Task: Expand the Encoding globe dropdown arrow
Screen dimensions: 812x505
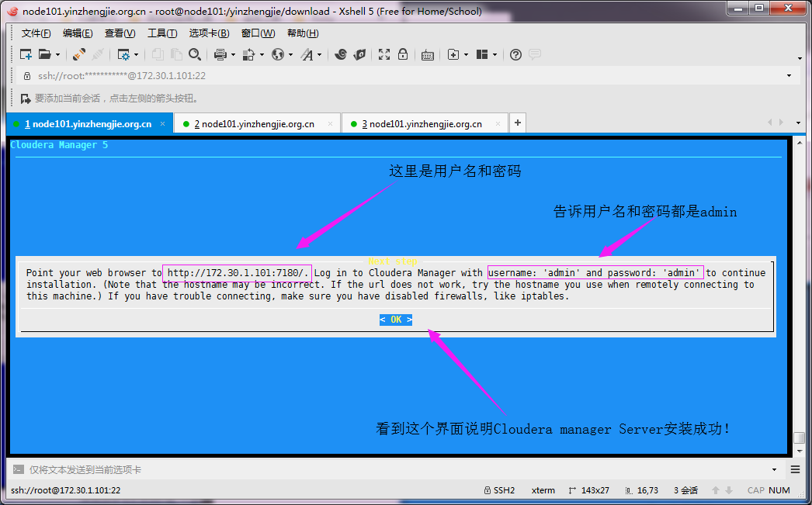Action: pyautogui.click(x=290, y=55)
